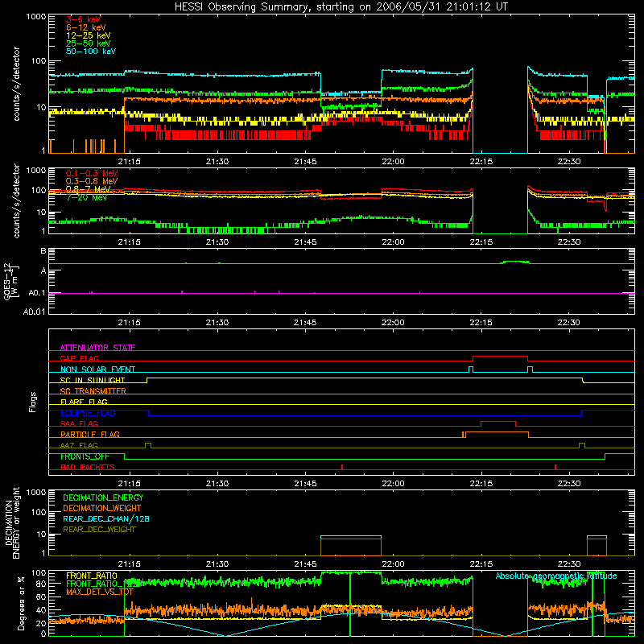
Task: Click the DECIMATION_WEIGHT legend label
Action: click(x=102, y=509)
